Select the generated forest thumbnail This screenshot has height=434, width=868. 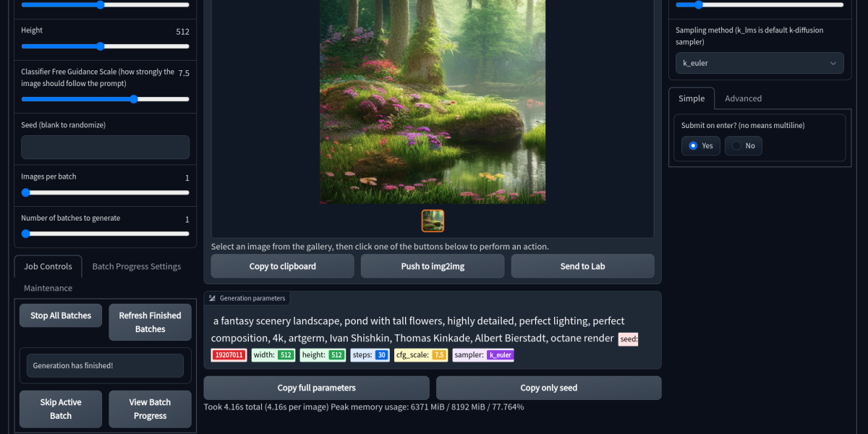pyautogui.click(x=433, y=221)
